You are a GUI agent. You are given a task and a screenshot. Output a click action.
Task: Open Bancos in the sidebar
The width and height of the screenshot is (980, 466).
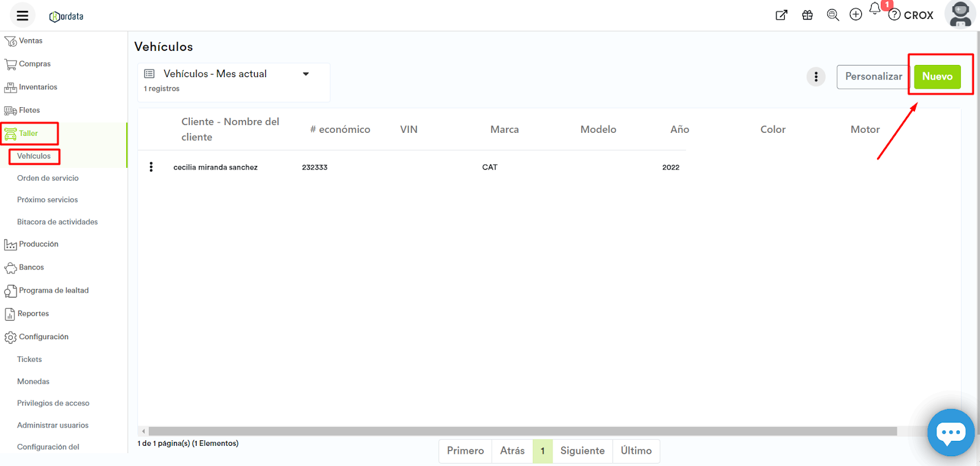click(x=31, y=268)
